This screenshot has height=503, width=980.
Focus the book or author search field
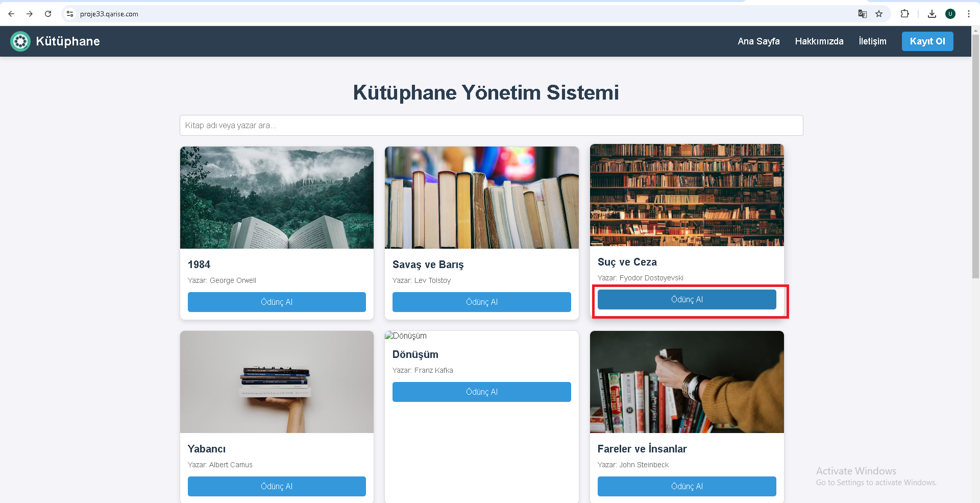491,125
